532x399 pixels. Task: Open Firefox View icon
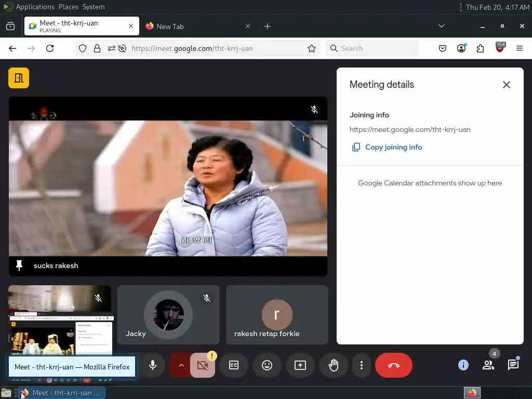tap(10, 26)
